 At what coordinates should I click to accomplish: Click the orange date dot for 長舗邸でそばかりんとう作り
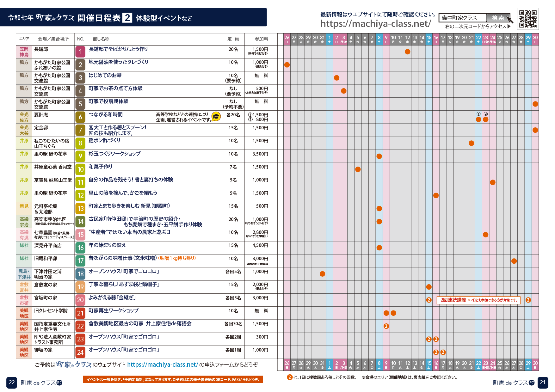(407, 52)
